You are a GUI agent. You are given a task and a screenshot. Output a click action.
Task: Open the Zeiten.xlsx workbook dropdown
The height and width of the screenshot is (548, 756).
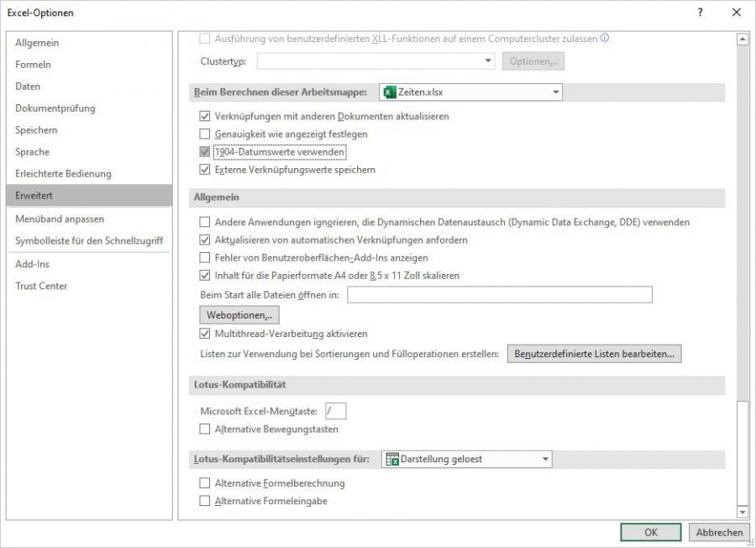(555, 92)
